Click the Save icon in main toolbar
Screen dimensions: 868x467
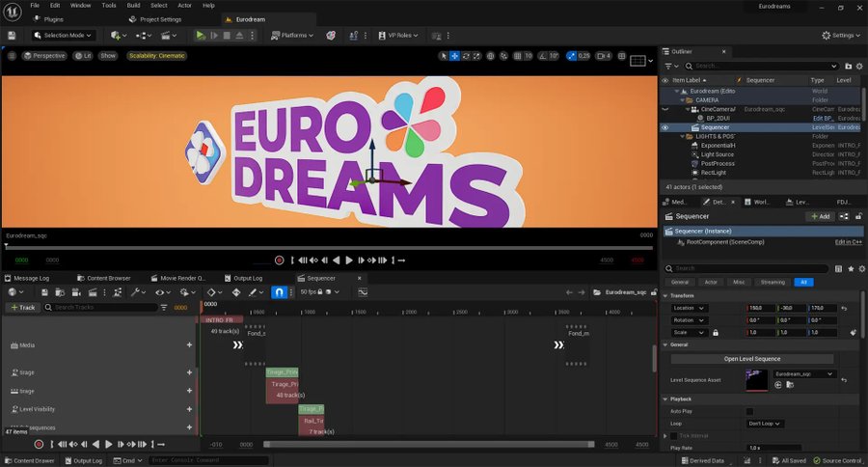click(x=12, y=36)
